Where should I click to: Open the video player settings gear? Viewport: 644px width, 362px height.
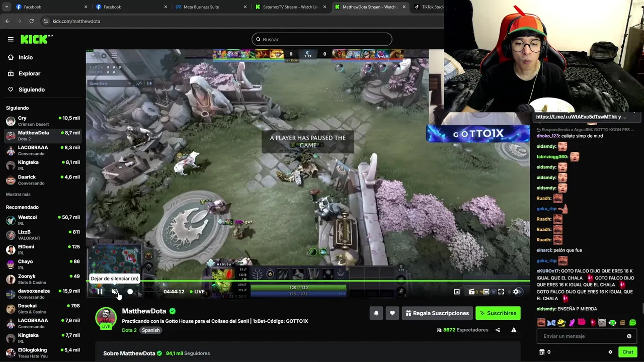click(516, 292)
